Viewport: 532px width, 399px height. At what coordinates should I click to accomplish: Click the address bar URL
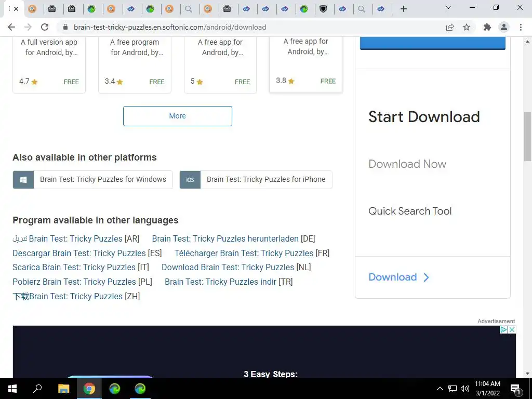(x=170, y=27)
